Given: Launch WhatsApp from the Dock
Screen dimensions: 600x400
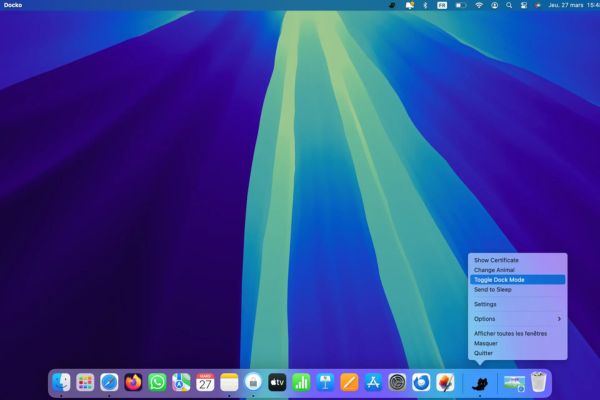Looking at the screenshot, I should tap(157, 382).
